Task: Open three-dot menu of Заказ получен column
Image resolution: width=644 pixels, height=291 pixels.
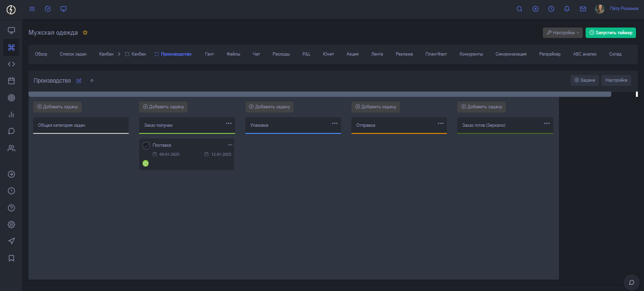Action: click(228, 123)
